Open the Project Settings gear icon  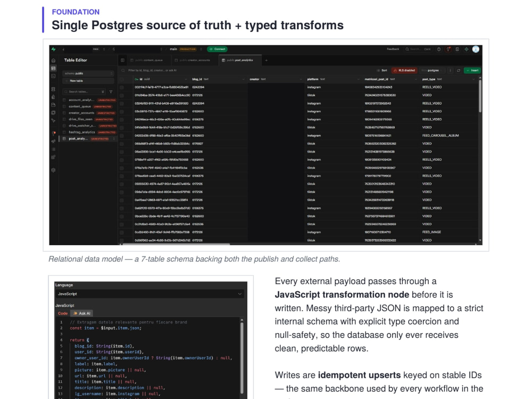(x=54, y=170)
